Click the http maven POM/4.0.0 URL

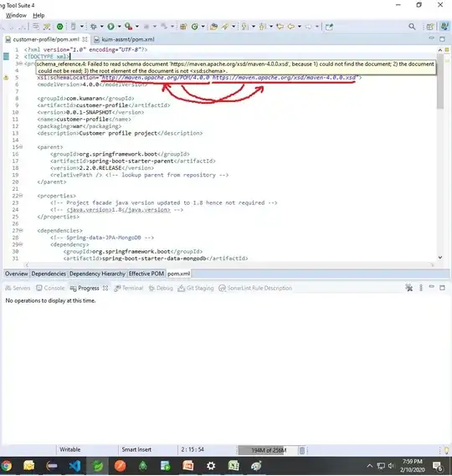(x=156, y=78)
